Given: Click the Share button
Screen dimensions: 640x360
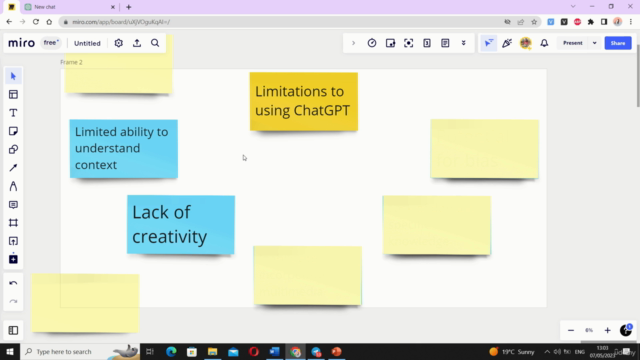Looking at the screenshot, I should coord(618,43).
